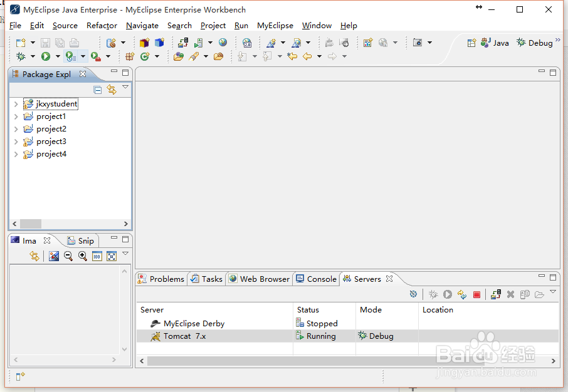Screen dimensions: 568x392
Task: Click the Last Edit Location icon
Action: pyautogui.click(x=292, y=56)
